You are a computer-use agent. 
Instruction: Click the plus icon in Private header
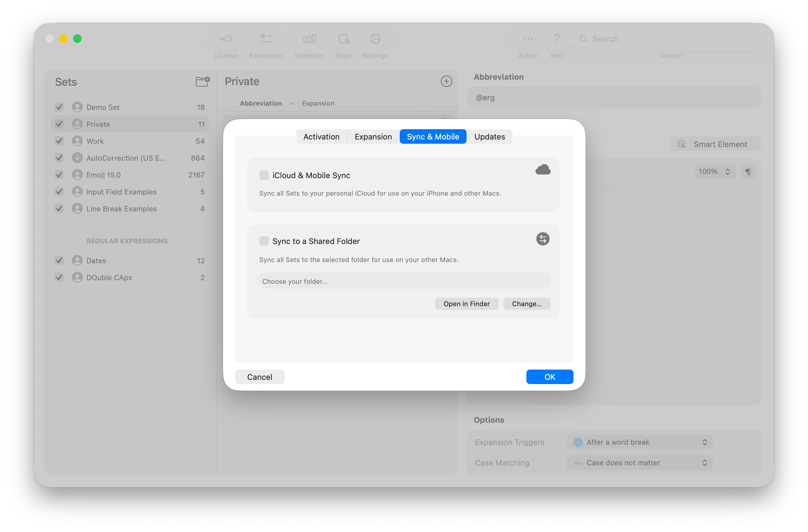[x=446, y=82]
